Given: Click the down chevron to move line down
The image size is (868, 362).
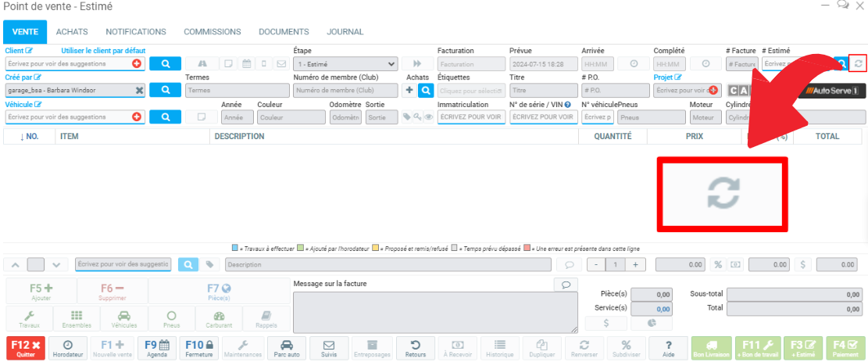Looking at the screenshot, I should (x=55, y=265).
